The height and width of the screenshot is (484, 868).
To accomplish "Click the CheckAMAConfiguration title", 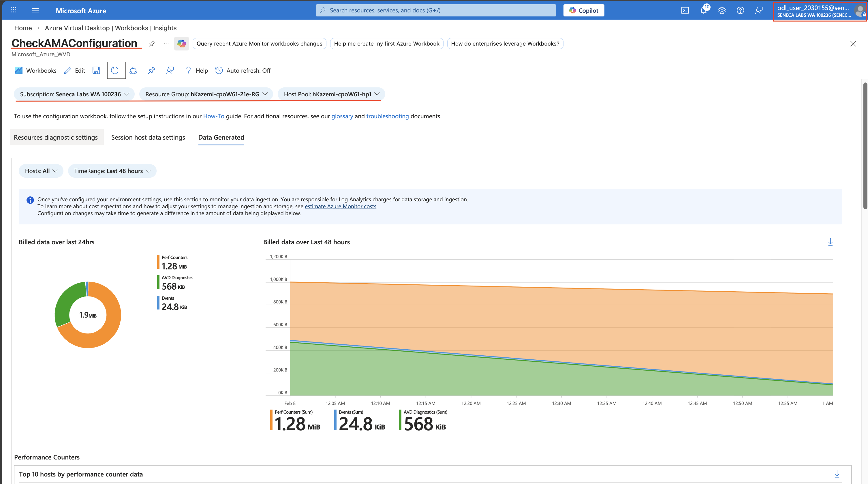I will pyautogui.click(x=74, y=43).
